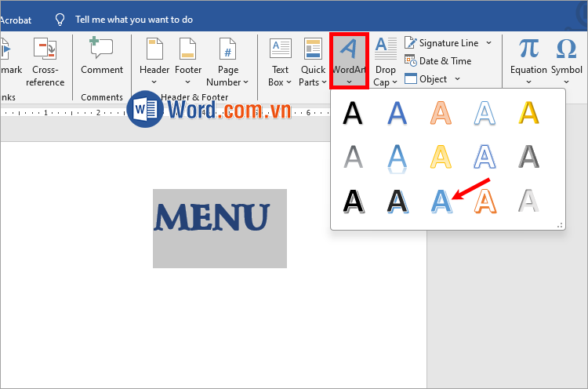
Task: Open the Quick Parts icon
Action: 313,49
